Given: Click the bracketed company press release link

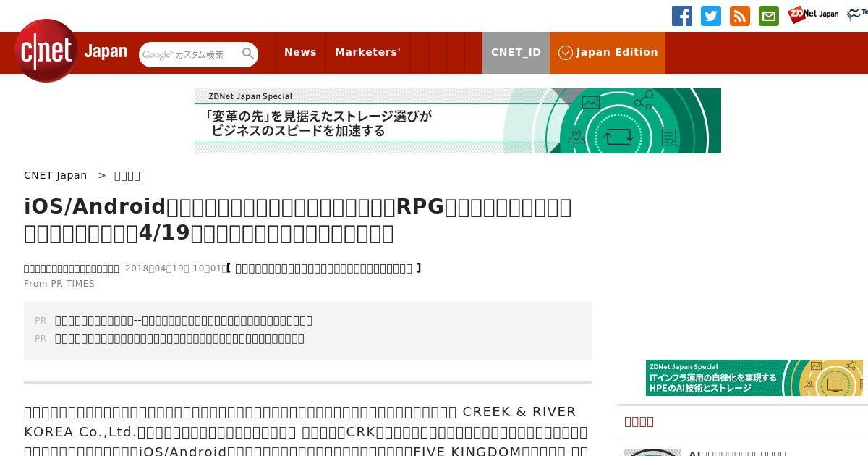Looking at the screenshot, I should (324, 269).
